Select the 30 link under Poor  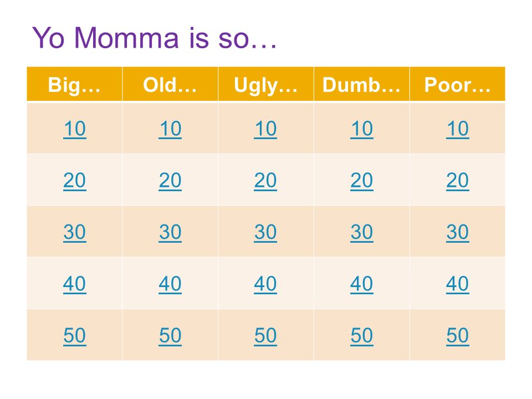(x=458, y=232)
